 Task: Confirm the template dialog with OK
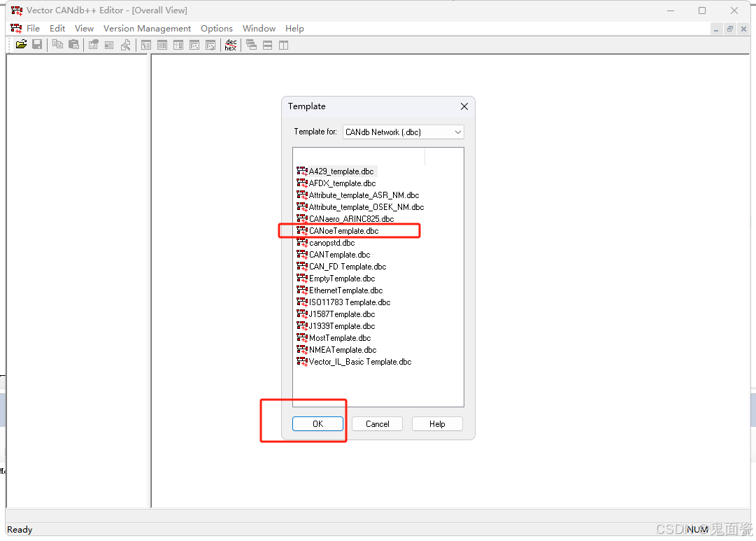(318, 423)
